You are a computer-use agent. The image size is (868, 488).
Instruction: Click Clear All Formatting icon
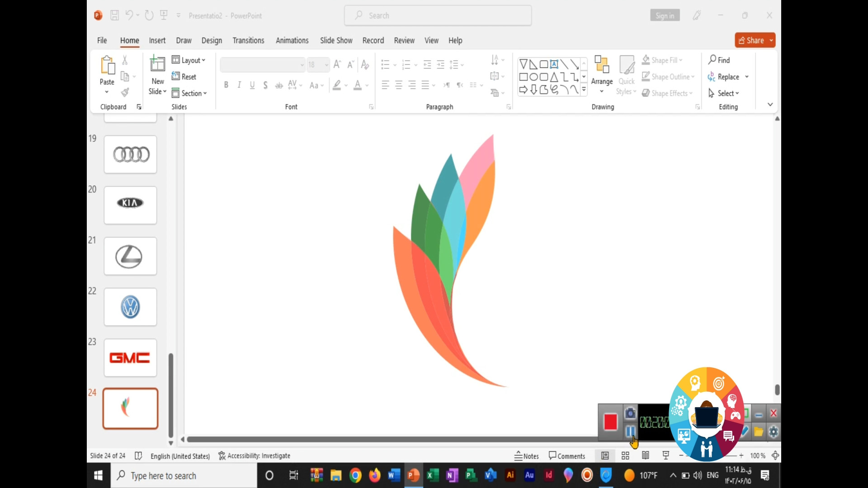tap(365, 65)
